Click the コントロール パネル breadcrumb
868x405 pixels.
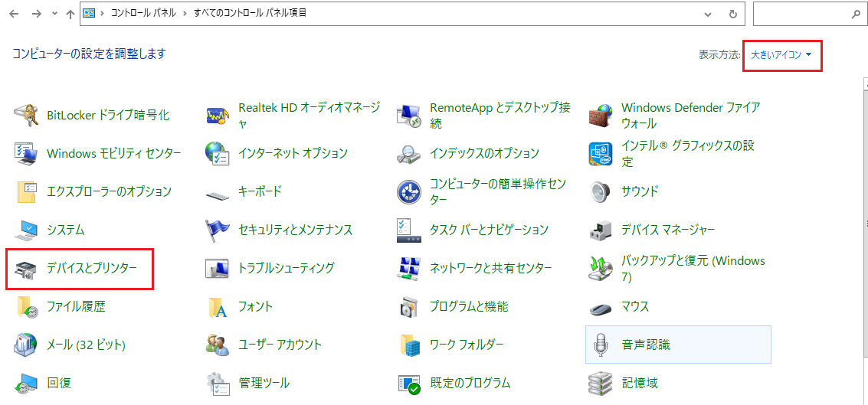142,14
